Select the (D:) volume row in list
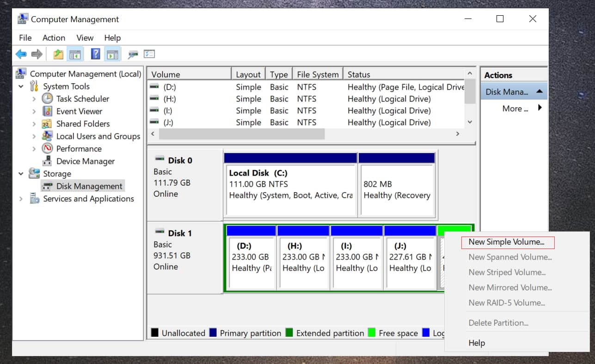Screen dimensions: 595x364 (x=306, y=87)
